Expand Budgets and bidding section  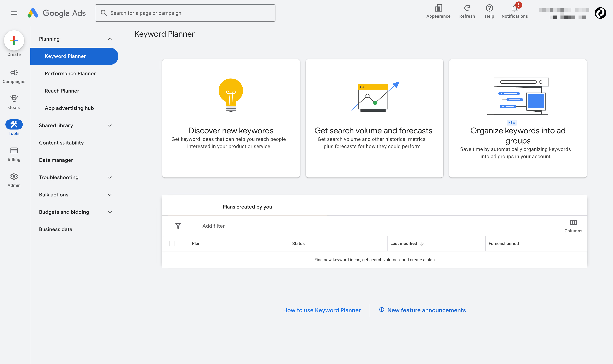[110, 212]
